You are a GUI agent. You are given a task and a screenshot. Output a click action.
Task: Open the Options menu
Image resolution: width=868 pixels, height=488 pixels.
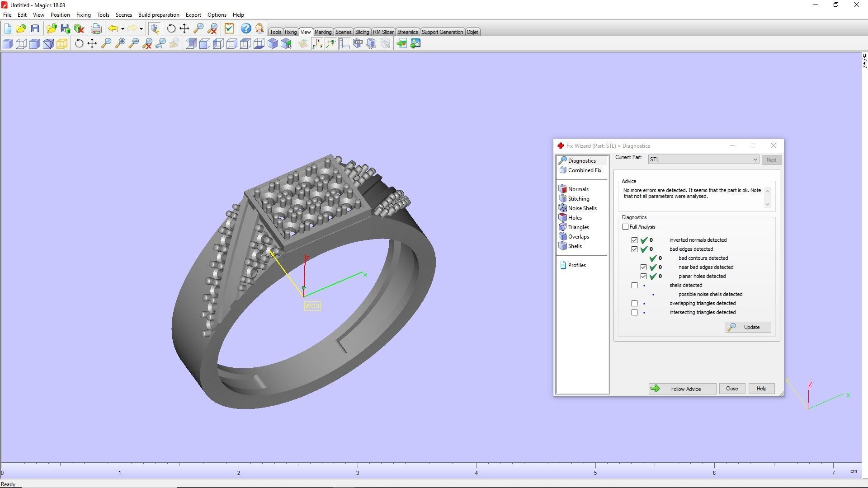[217, 15]
